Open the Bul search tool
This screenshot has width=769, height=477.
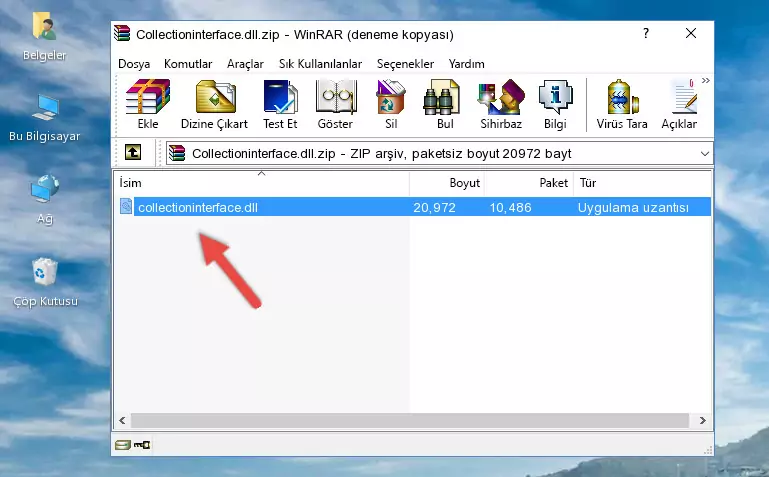(x=445, y=104)
